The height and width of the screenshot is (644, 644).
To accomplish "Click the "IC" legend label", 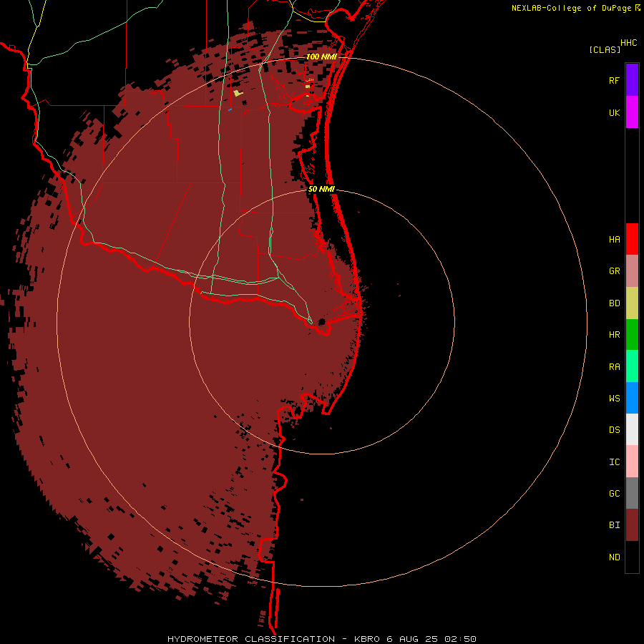I will 614,462.
